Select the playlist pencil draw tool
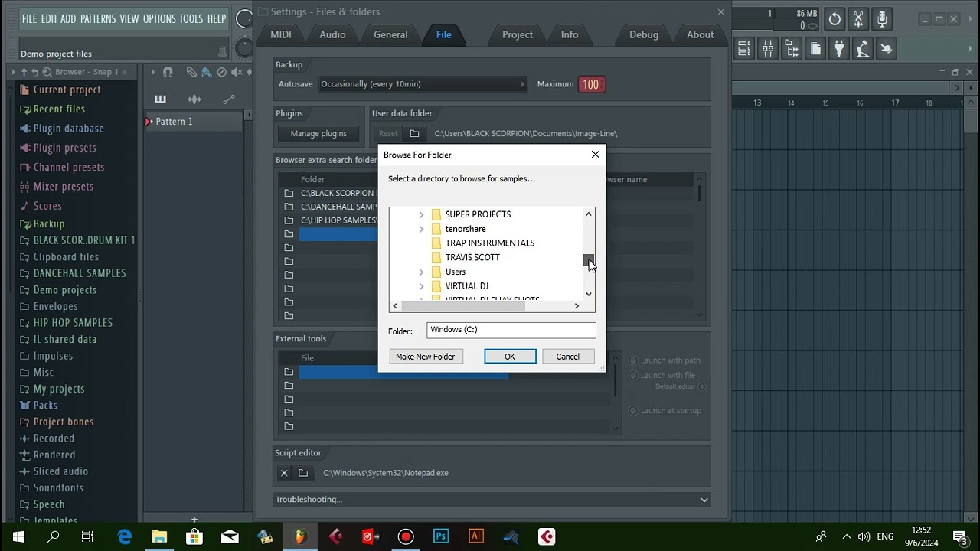The width and height of the screenshot is (980, 551). (191, 72)
